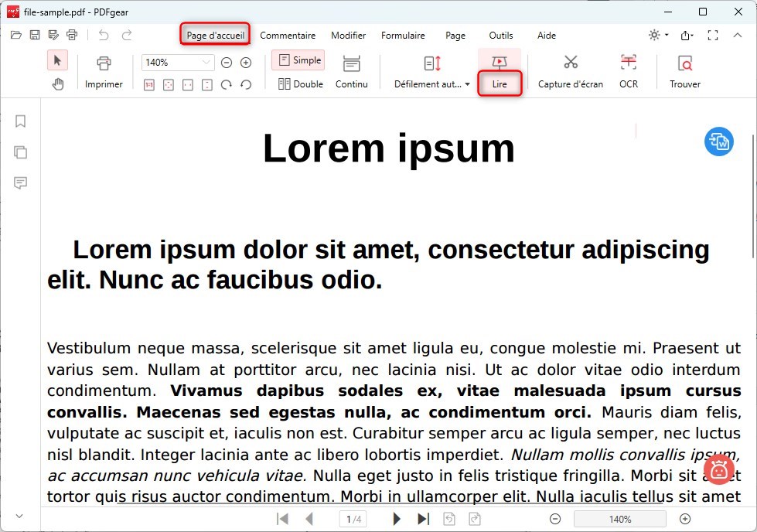Click the blue Word conversion floating icon

pyautogui.click(x=718, y=142)
